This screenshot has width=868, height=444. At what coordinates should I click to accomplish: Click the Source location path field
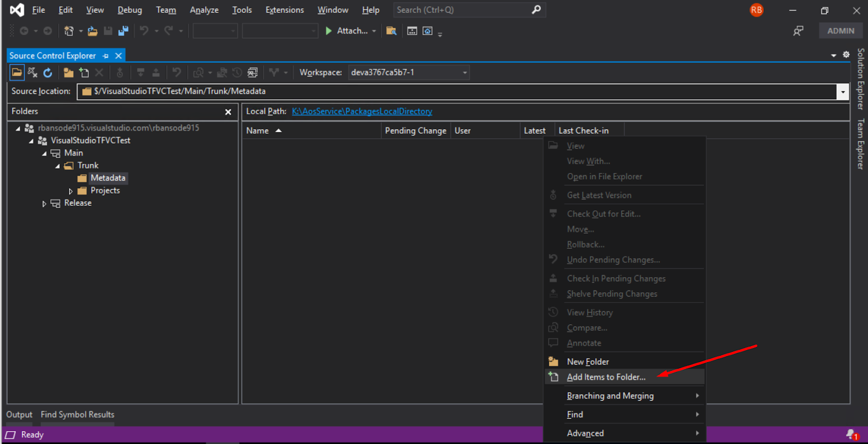click(457, 92)
